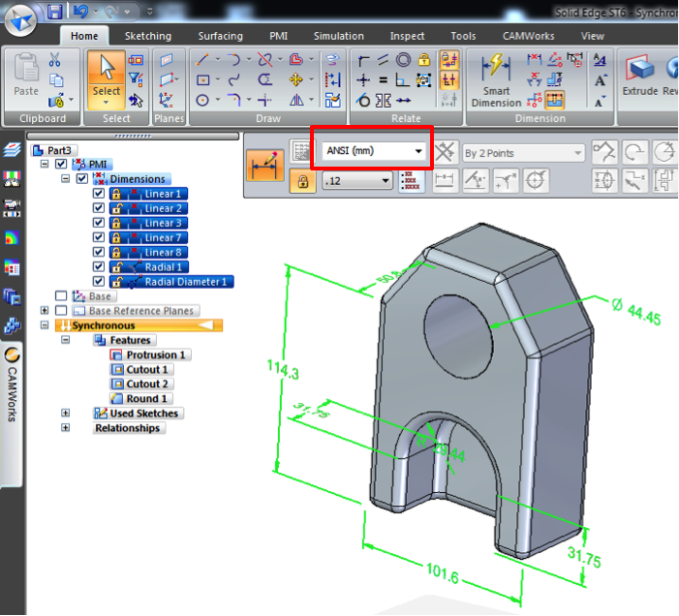
Task: Open the PMI ribbon tab
Action: click(278, 36)
